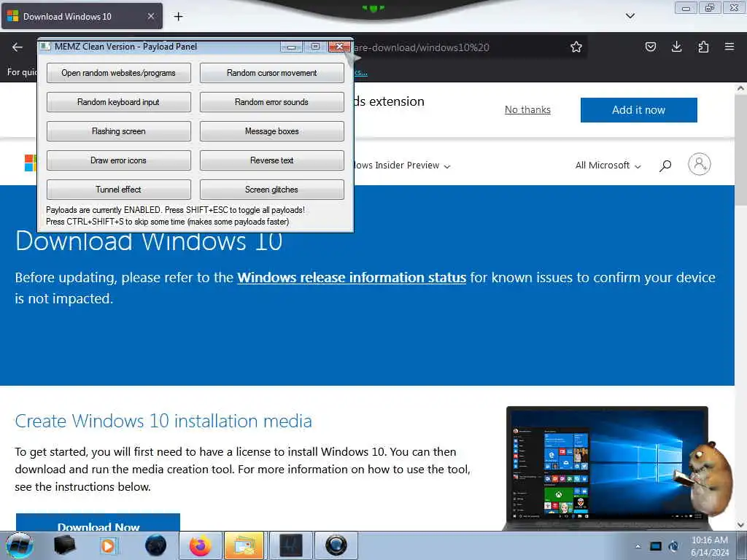Open the Windows Start orb
This screenshot has width=747, height=560.
tap(20, 545)
